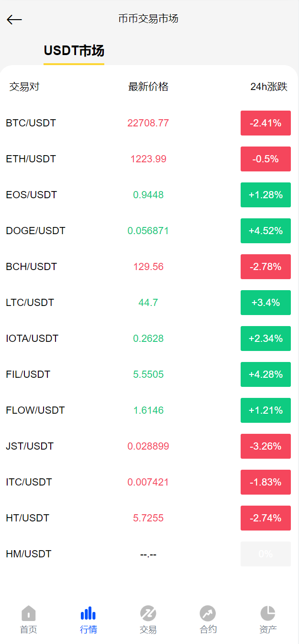This screenshot has height=644, width=299.
Task: Click the -3.26% badge for JST/USDT
Action: click(x=266, y=446)
